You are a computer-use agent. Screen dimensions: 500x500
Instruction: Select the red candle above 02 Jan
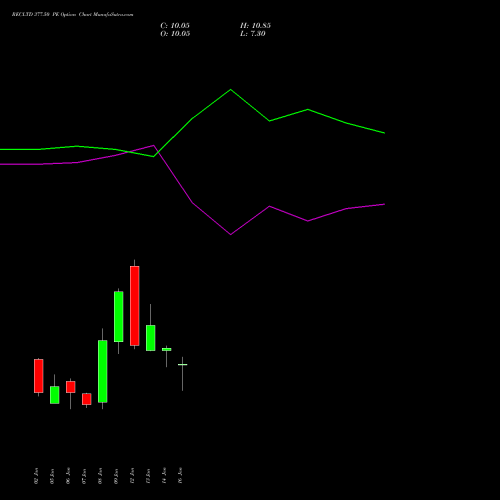(x=39, y=376)
